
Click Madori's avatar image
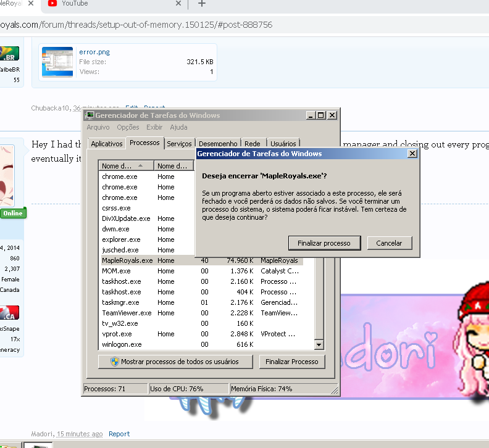point(7,175)
